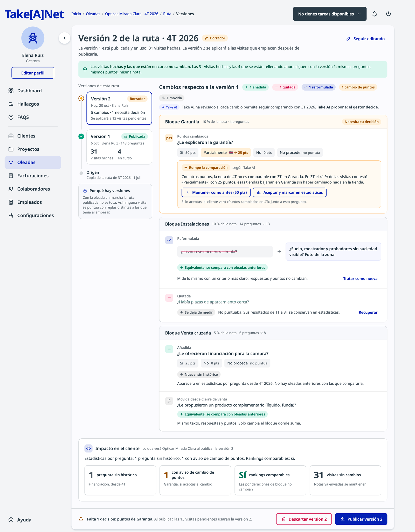Click 'Mantener como antes (50 pts)' button

(x=216, y=192)
